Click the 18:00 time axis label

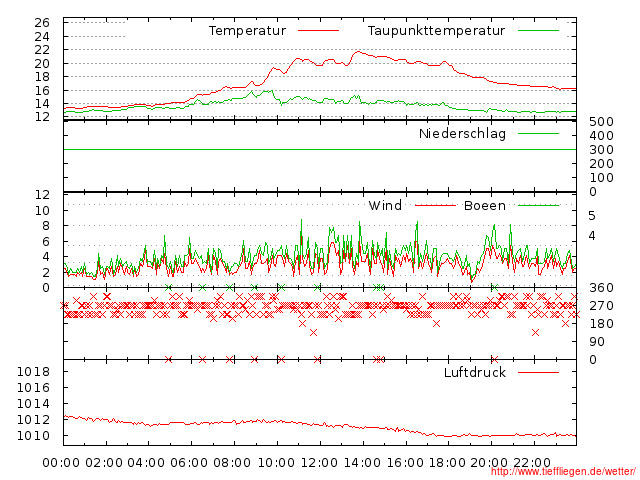pos(447,463)
